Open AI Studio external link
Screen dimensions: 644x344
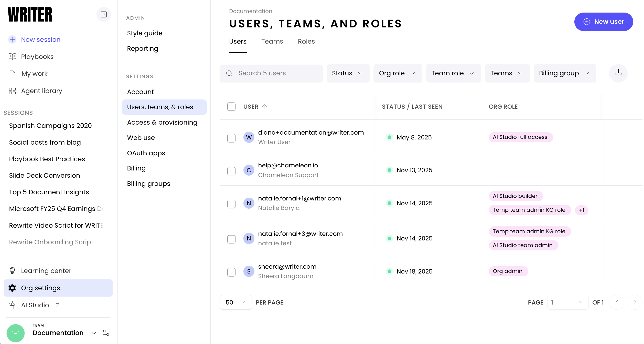point(35,305)
